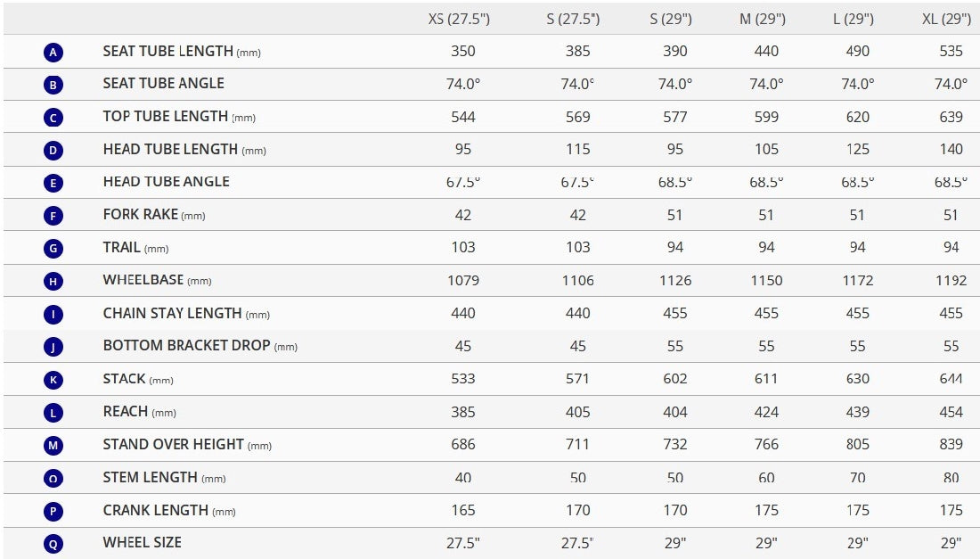Image resolution: width=980 pixels, height=559 pixels.
Task: Select the C icon beside Top Tube Length
Action: (53, 118)
